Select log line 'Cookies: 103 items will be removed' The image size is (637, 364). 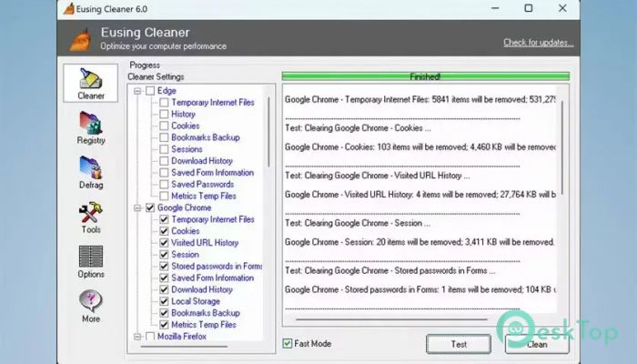420,147
